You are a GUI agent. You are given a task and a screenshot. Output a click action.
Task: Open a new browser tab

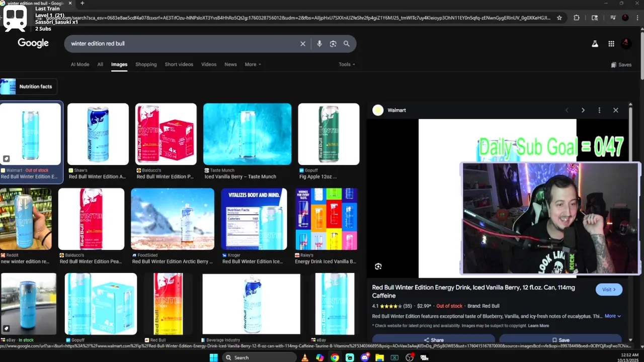(83, 4)
